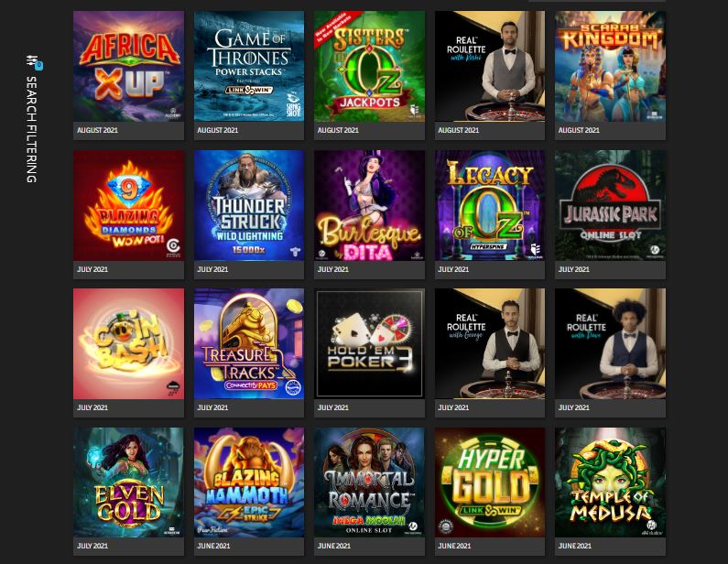Screen dimensions: 728x564
Task: Open Sisters of Oz Jackpots game
Action: [x=369, y=67]
